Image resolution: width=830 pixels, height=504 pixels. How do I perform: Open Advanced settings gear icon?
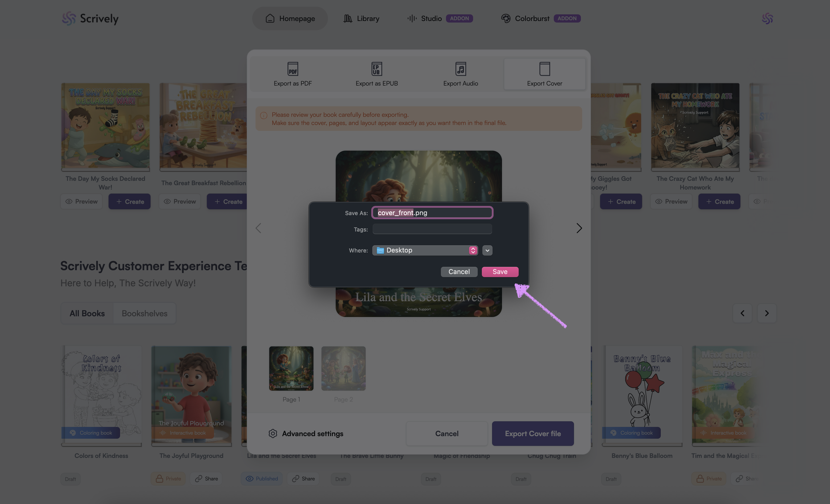click(x=273, y=434)
